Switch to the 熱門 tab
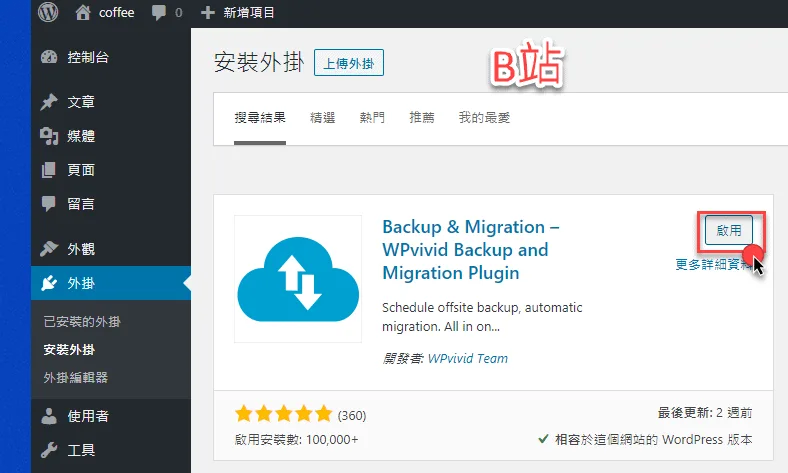Viewport: 788px width, 473px height. [372, 118]
